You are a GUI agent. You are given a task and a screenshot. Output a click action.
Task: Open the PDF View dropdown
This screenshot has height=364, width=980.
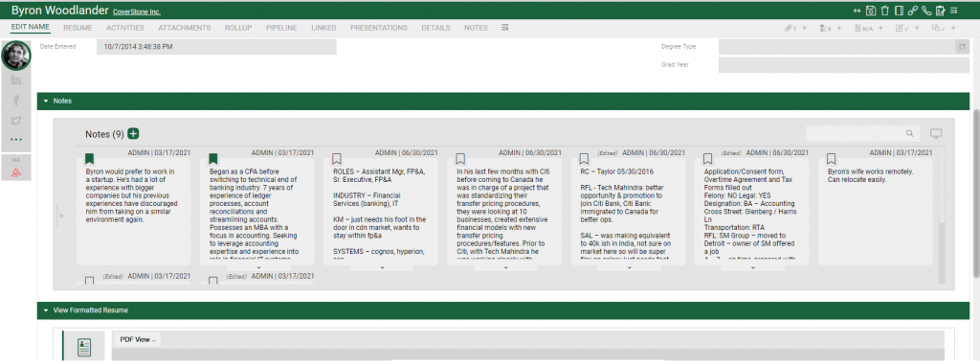click(138, 339)
